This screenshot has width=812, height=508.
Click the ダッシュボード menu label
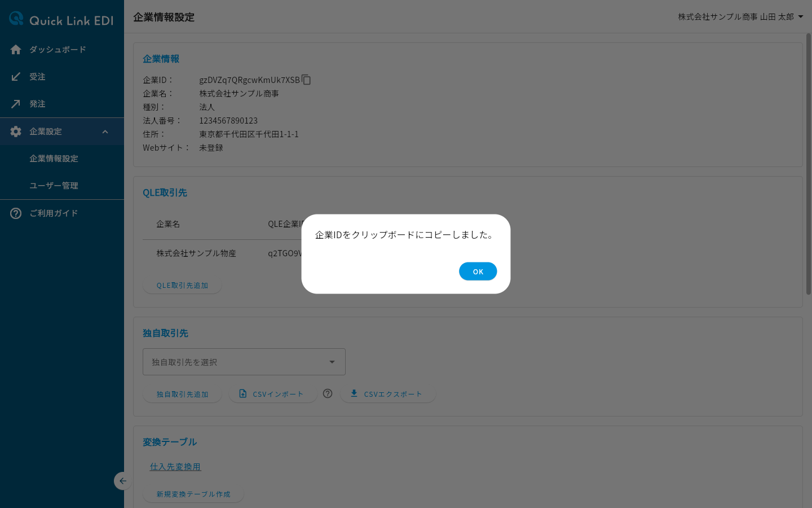click(58, 50)
